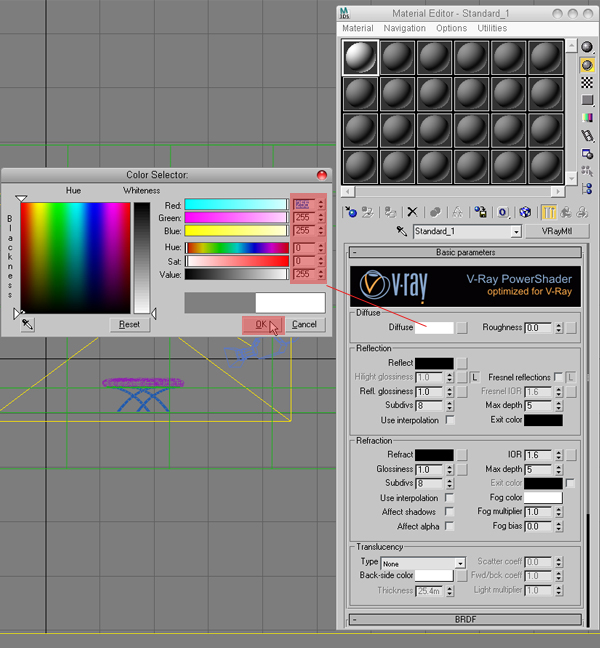This screenshot has width=600, height=648.
Task: Check the Affect shadows box
Action: tap(450, 512)
